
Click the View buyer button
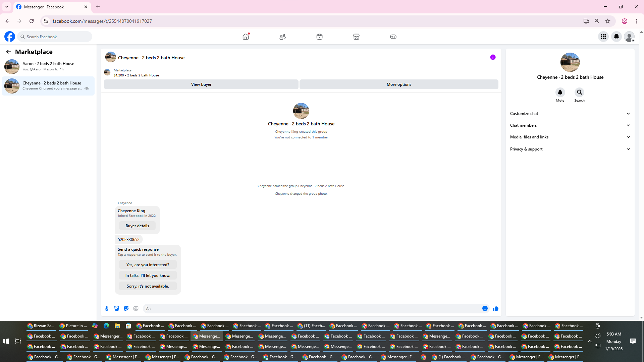[x=201, y=84]
